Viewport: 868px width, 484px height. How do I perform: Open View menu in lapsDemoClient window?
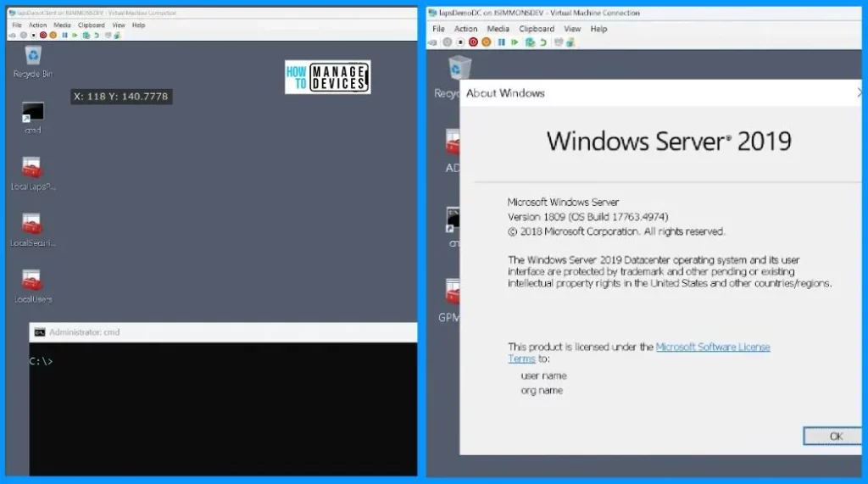[x=119, y=25]
